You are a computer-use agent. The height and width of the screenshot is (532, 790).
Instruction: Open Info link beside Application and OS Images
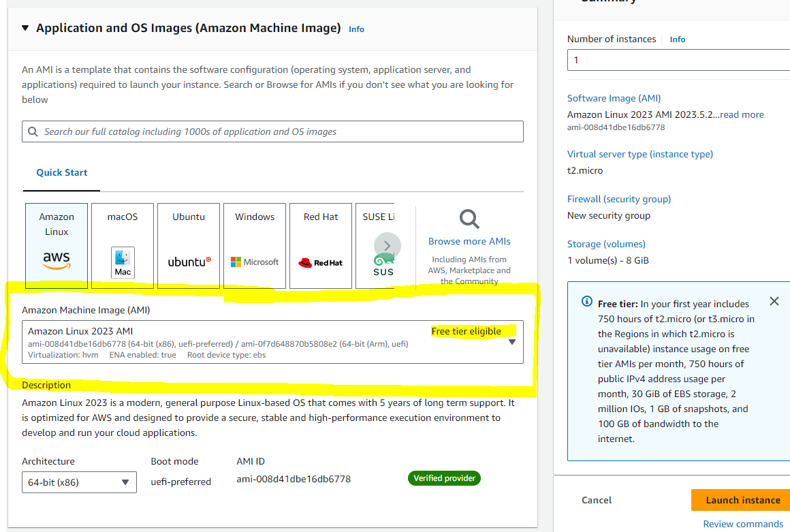coord(356,29)
